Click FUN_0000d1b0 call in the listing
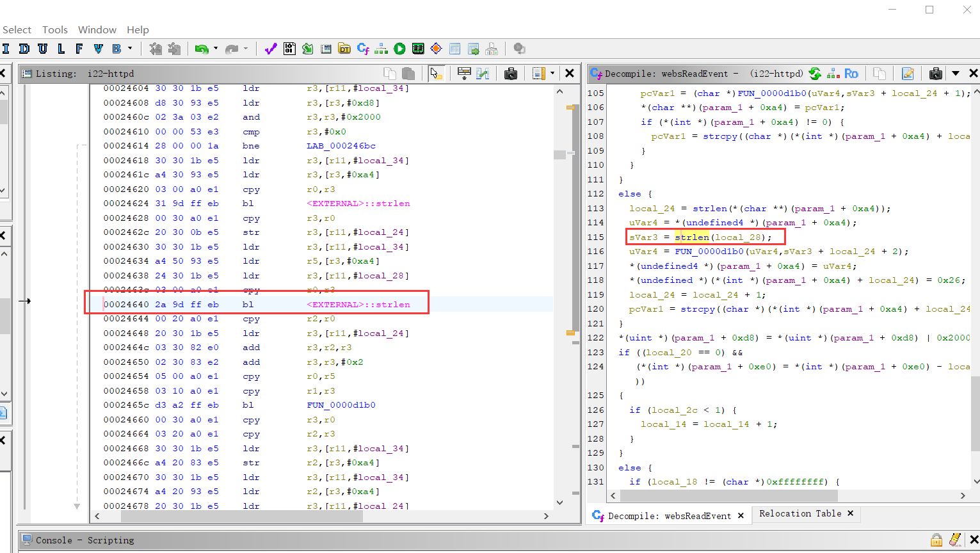 tap(341, 405)
